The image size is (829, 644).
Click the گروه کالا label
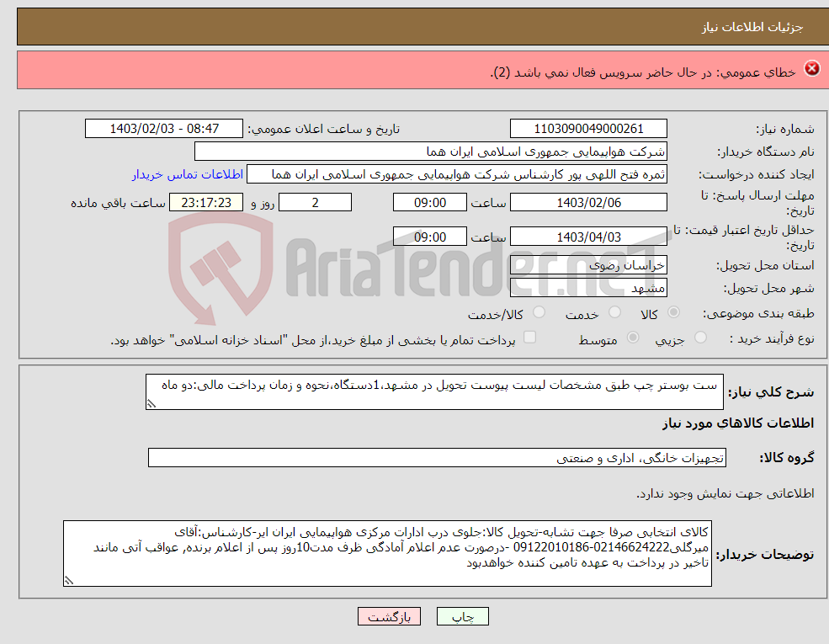(x=787, y=458)
